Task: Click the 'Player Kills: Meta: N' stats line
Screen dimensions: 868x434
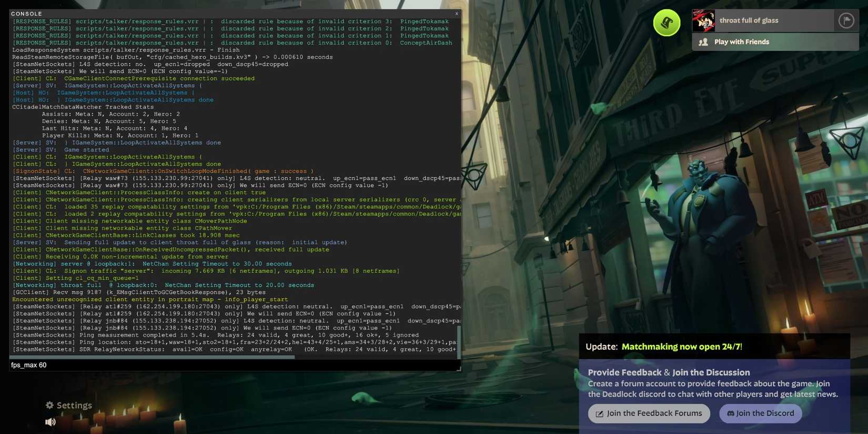Action: (x=120, y=136)
